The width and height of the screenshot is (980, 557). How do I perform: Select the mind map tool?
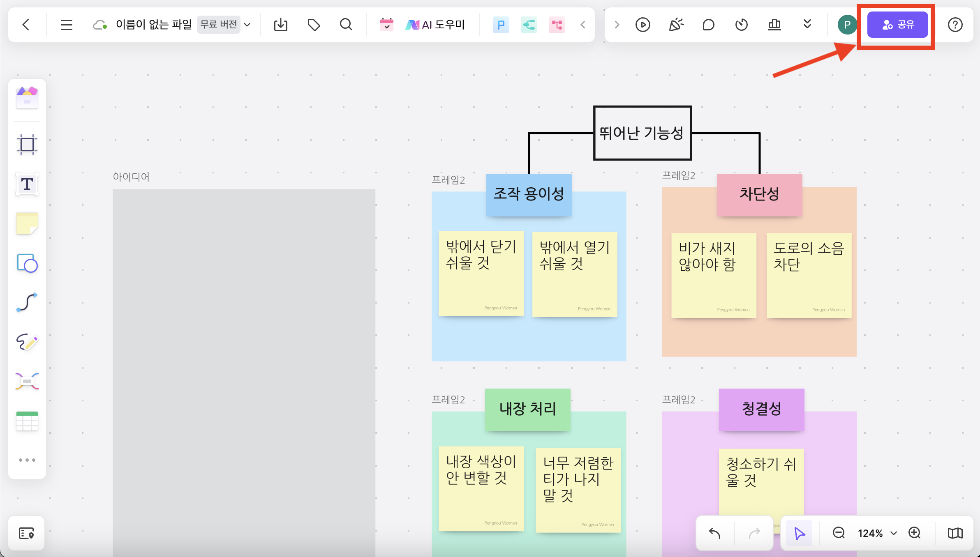[x=27, y=381]
